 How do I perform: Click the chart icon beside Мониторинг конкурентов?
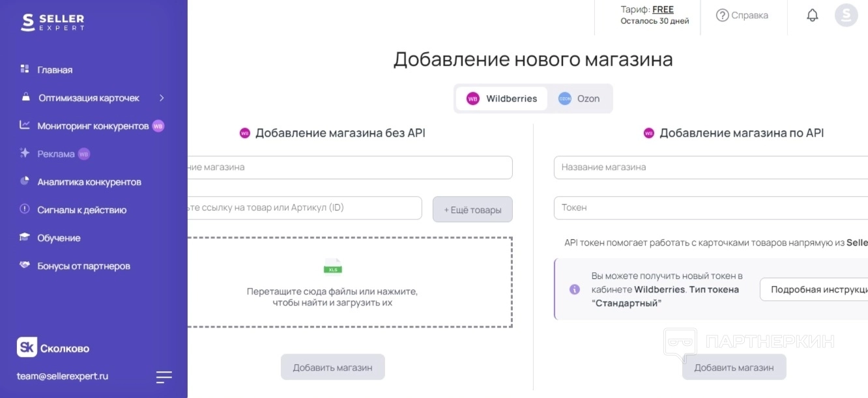[x=25, y=125]
